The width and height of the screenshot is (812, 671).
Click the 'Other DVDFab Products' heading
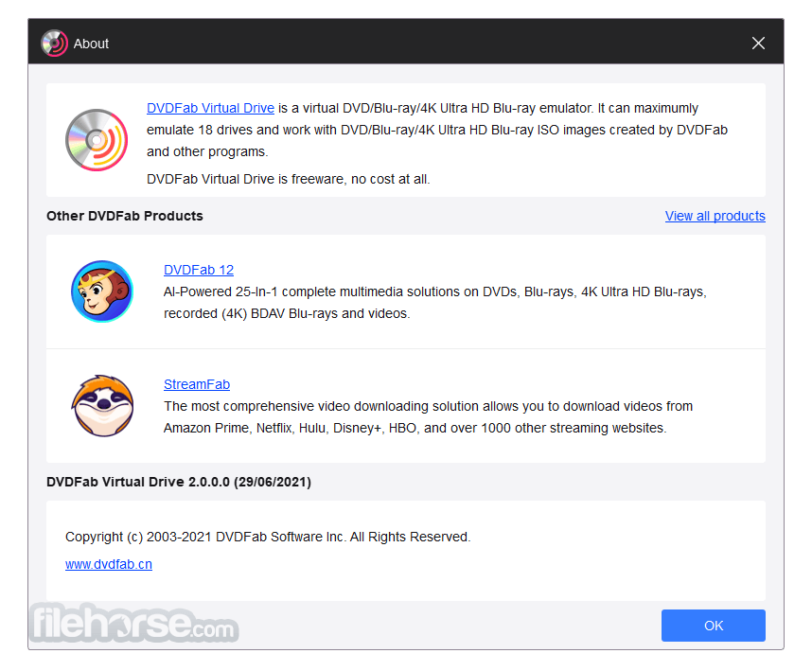125,216
